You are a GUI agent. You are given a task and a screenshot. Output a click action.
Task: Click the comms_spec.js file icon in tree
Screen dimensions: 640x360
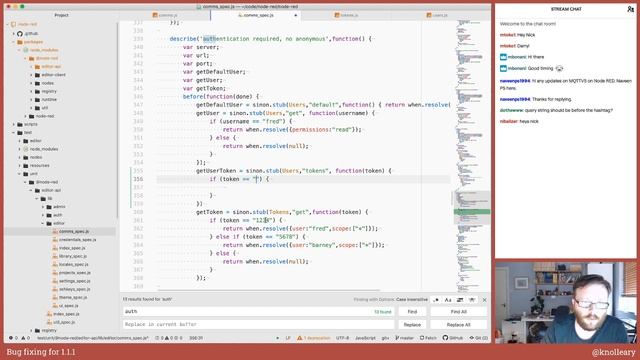coord(55,231)
